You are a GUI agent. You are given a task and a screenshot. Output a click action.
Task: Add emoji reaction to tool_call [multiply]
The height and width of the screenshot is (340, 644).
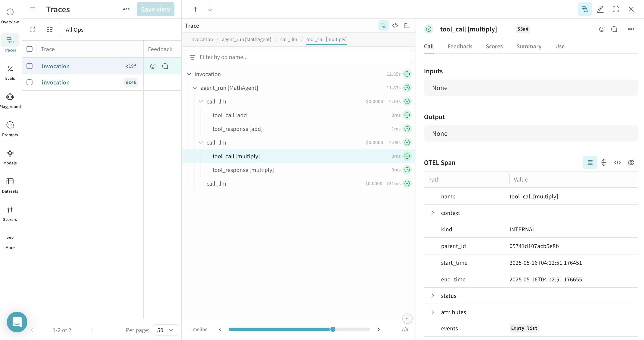[x=602, y=29]
